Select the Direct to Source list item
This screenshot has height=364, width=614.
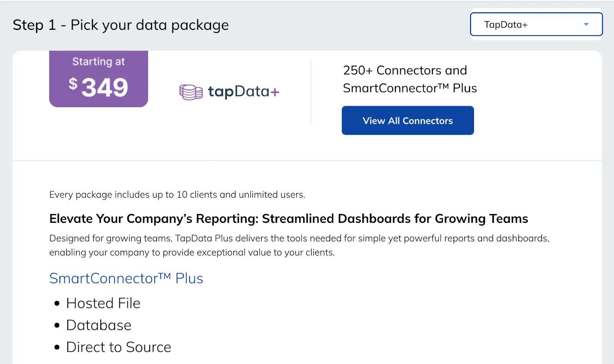[119, 347]
